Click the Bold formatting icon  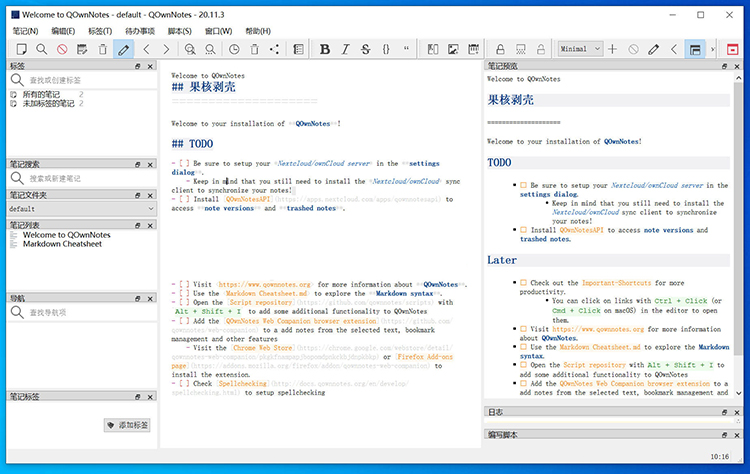(324, 49)
